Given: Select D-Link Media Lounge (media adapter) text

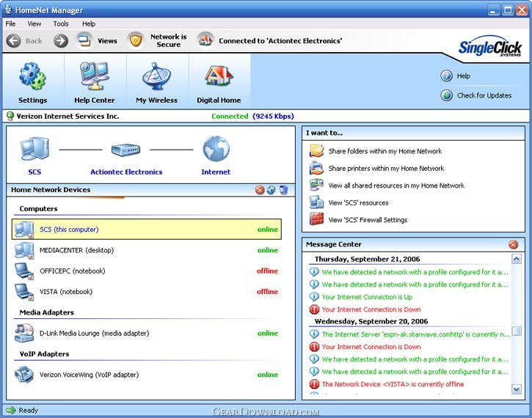Looking at the screenshot, I should tap(95, 333).
